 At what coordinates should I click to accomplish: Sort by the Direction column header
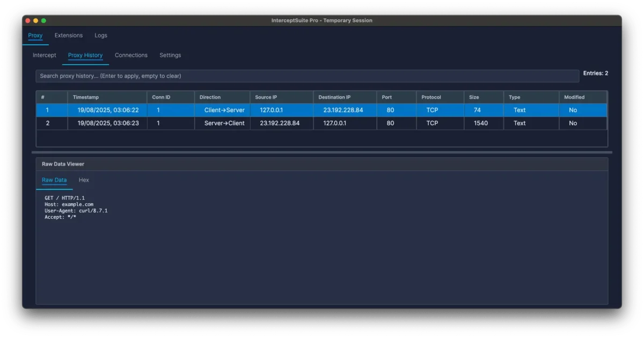pyautogui.click(x=222, y=97)
